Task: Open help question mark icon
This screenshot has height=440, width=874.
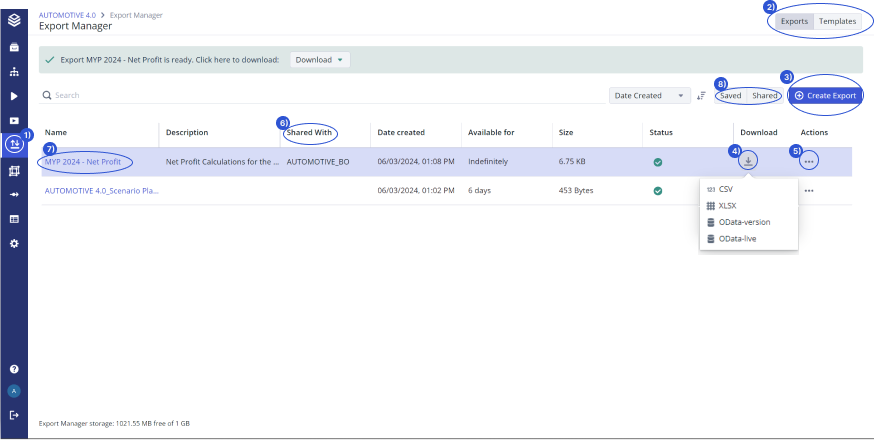Action: (14, 369)
